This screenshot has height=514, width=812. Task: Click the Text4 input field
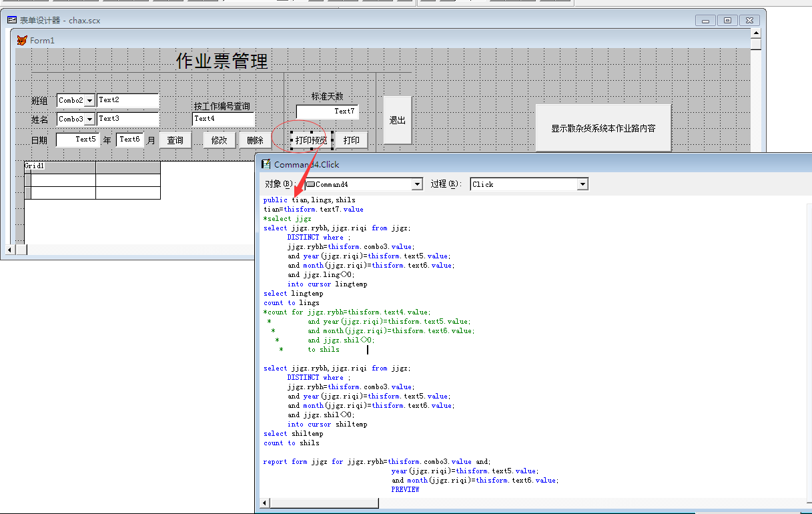(224, 119)
